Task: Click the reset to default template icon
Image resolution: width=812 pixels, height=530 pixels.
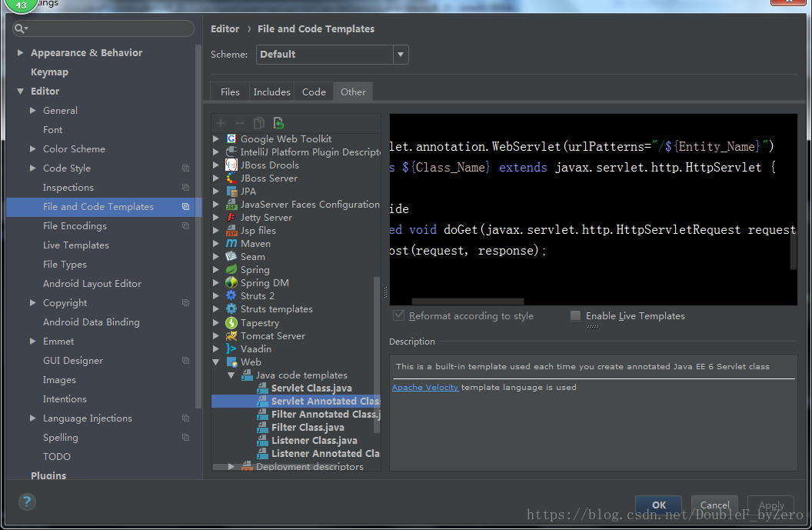Action: click(278, 123)
